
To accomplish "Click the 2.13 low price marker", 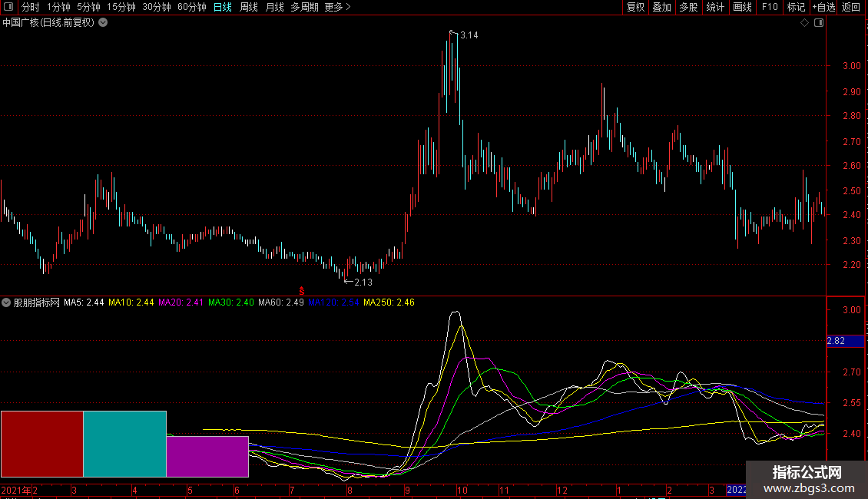I will (x=363, y=283).
